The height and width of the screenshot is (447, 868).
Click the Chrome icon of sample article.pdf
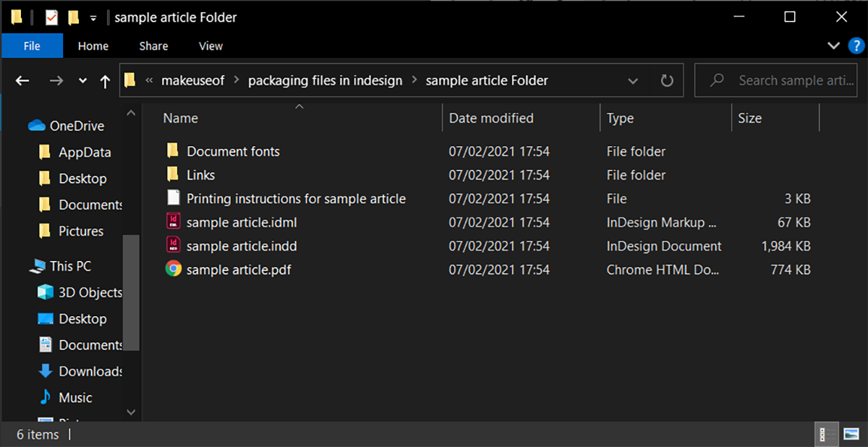coord(173,270)
